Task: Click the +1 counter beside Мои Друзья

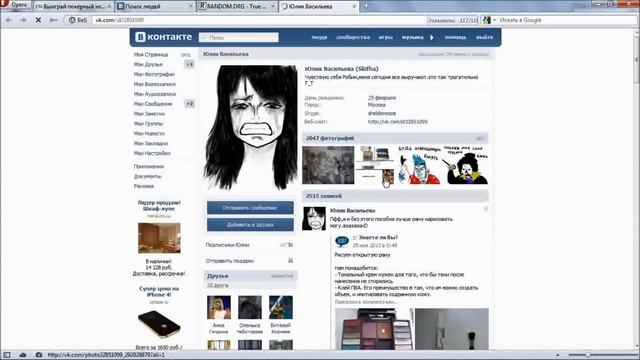Action: pos(189,64)
